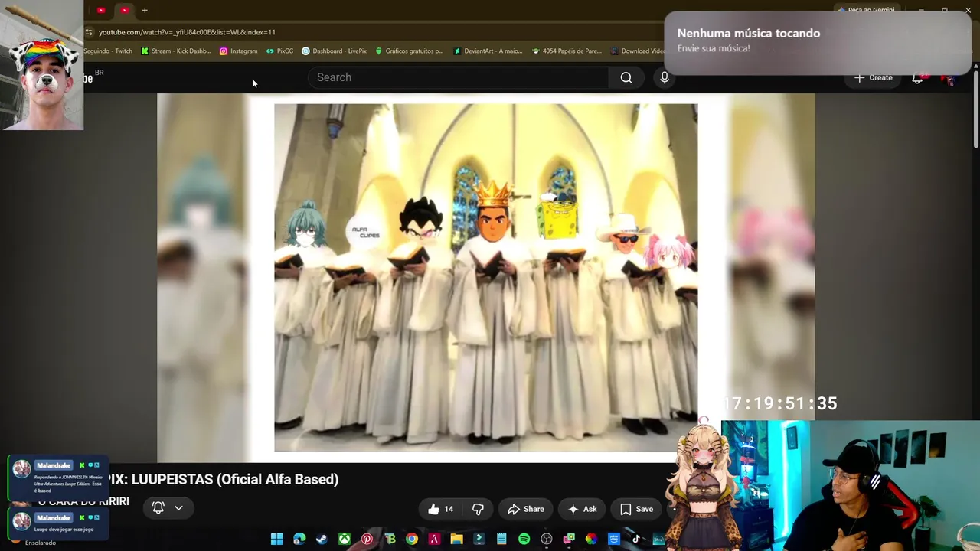Viewport: 980px width, 551px height.
Task: Select the active YouTube tab
Action: tap(124, 10)
